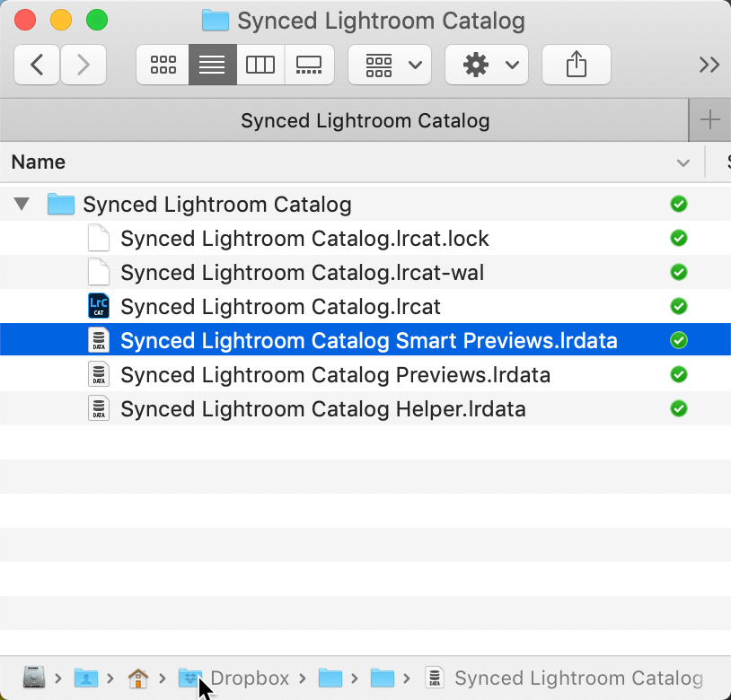Select Synced Lightroom Catalog Helper.lrdata
The height and width of the screenshot is (700, 731).
pos(365,409)
